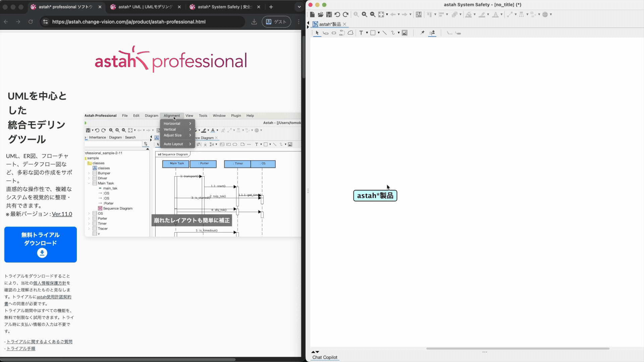Open project with folder icon
The image size is (644, 362).
point(320,14)
